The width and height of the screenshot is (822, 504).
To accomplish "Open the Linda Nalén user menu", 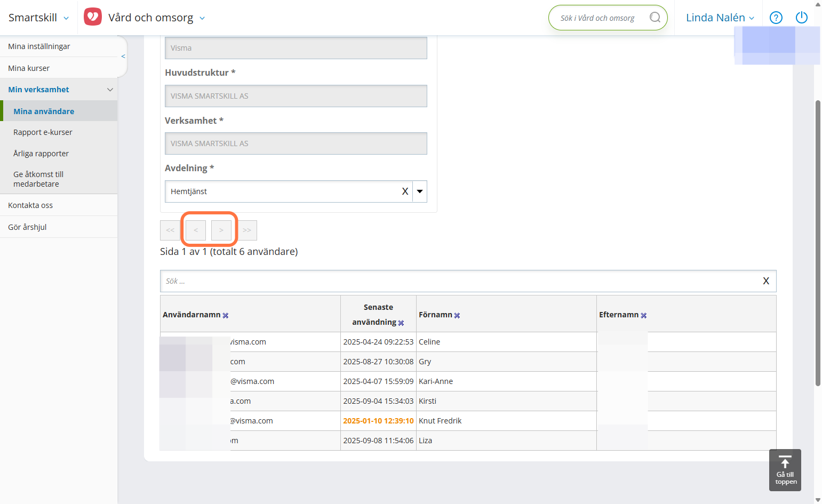I will point(720,18).
